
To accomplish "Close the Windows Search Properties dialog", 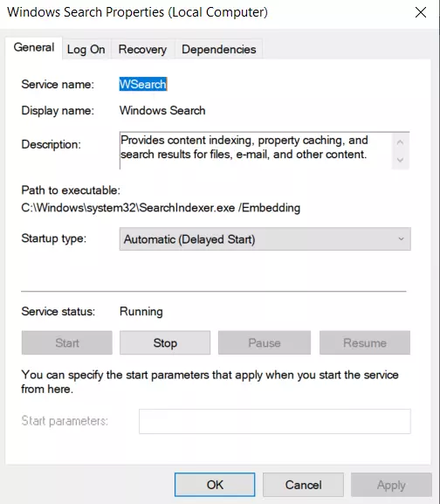I will click(421, 12).
